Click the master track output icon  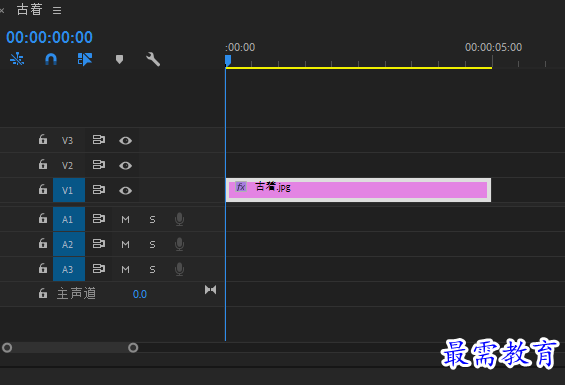tap(210, 289)
